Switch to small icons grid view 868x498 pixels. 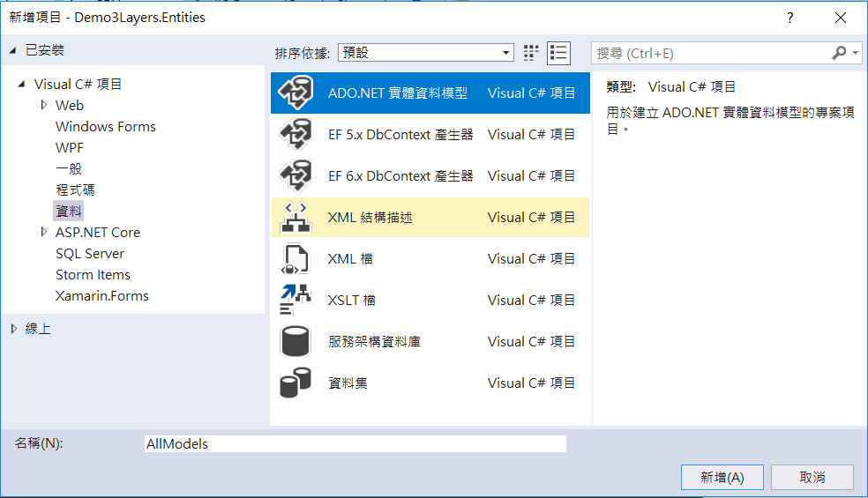pos(531,53)
